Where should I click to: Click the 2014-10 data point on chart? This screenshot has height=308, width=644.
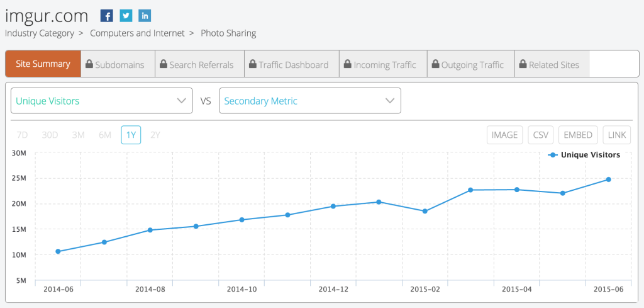(x=241, y=220)
